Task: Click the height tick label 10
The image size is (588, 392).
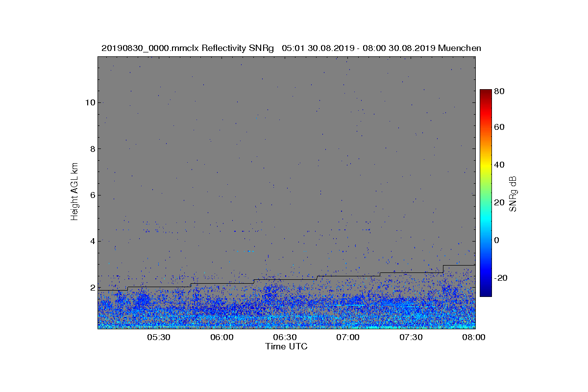Action: coord(90,102)
